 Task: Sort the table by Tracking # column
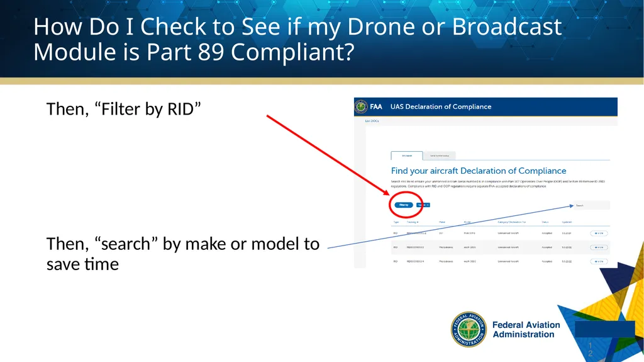413,222
